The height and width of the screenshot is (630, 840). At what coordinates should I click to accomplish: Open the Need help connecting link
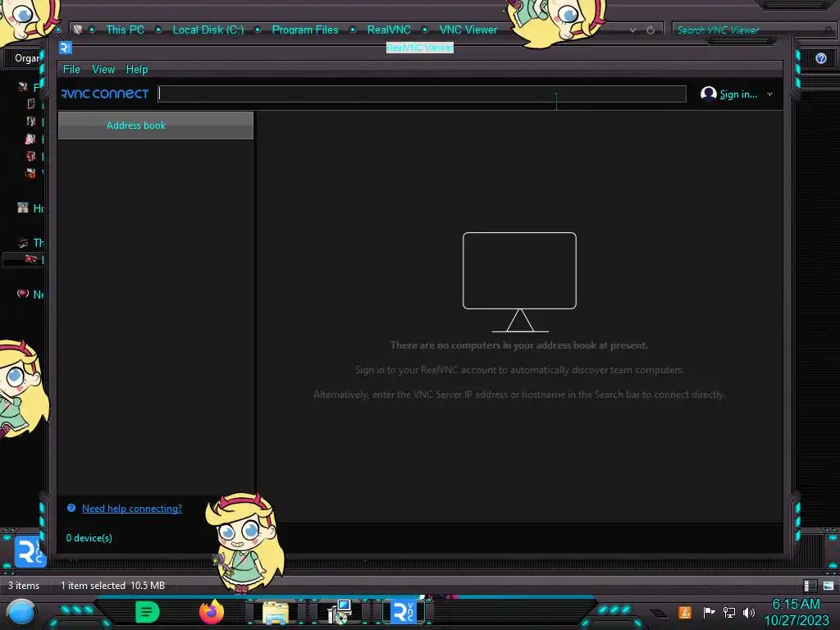(x=132, y=509)
